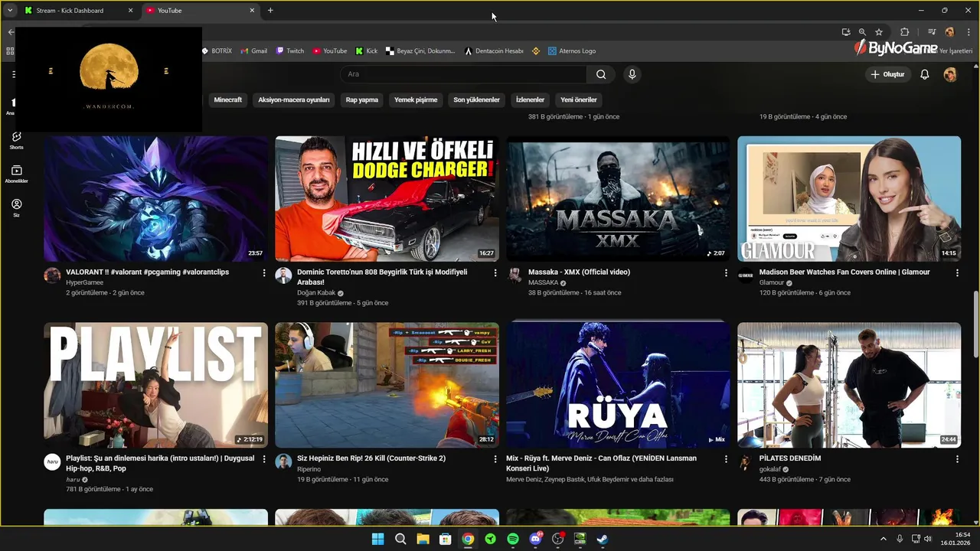Open Glamour channel avatar
Image resolution: width=980 pixels, height=551 pixels.
746,275
